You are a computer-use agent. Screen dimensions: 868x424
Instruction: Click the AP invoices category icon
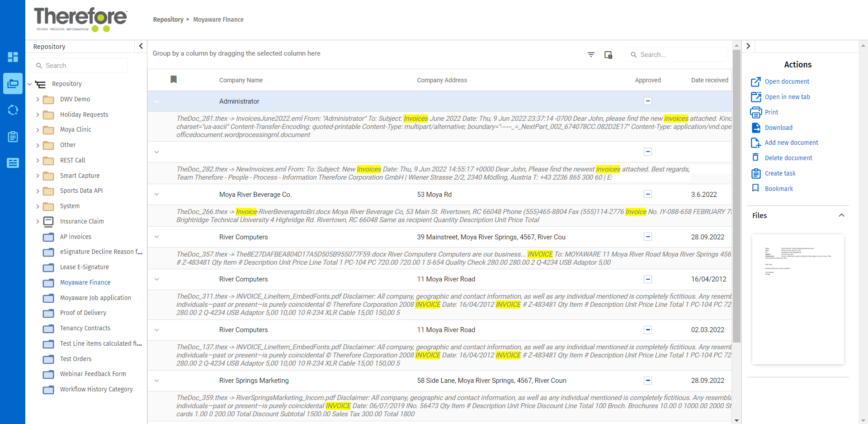click(x=48, y=237)
